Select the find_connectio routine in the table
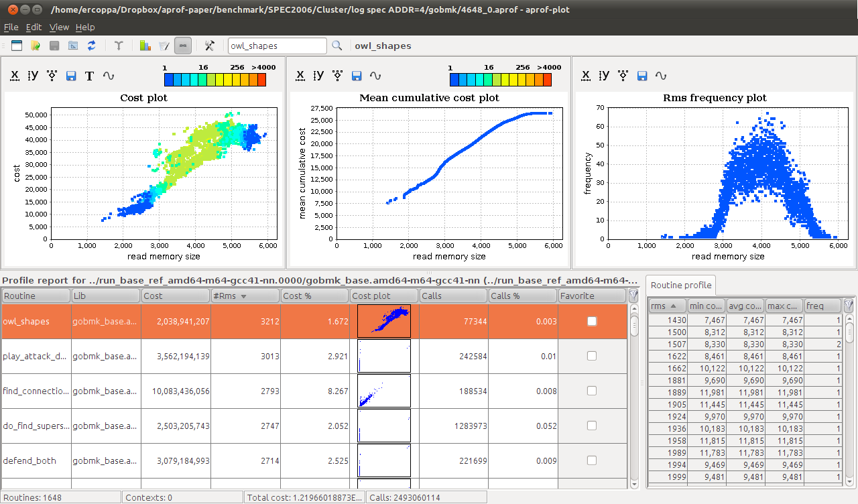The width and height of the screenshot is (858, 504). [x=35, y=391]
